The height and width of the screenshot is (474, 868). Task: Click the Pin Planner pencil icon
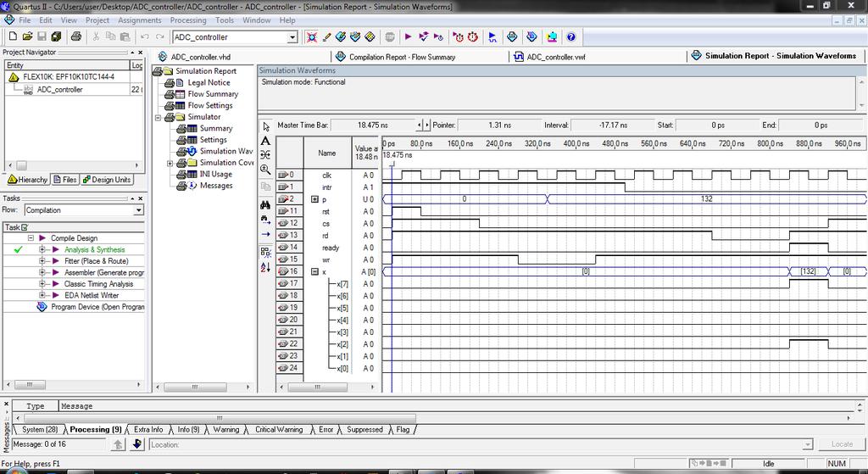(326, 36)
